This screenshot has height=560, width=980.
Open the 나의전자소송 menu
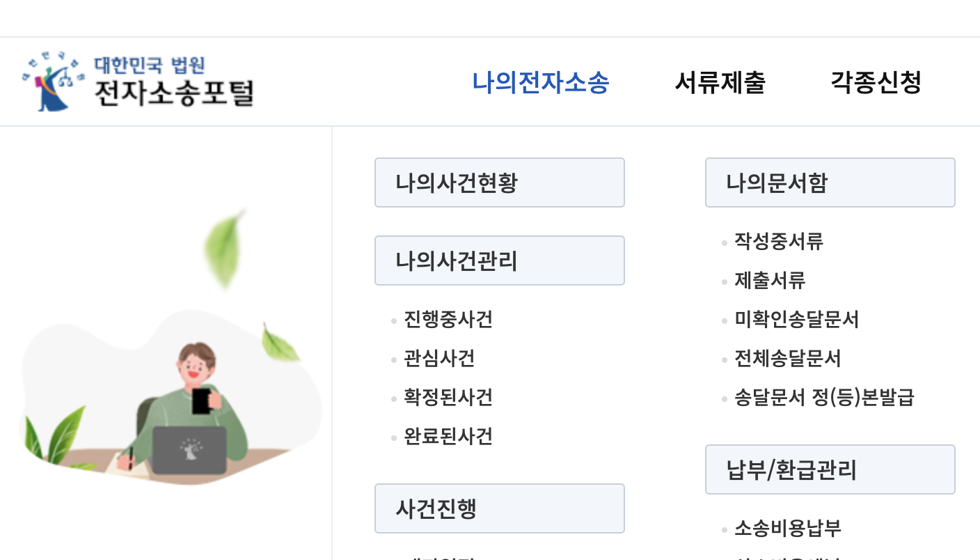pyautogui.click(x=542, y=82)
